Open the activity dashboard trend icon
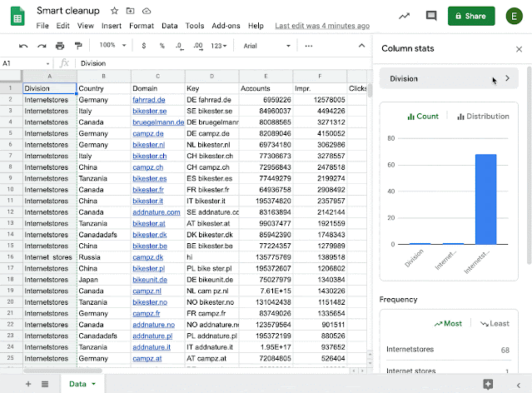Image resolution: width=532 pixels, height=393 pixels. tap(404, 16)
